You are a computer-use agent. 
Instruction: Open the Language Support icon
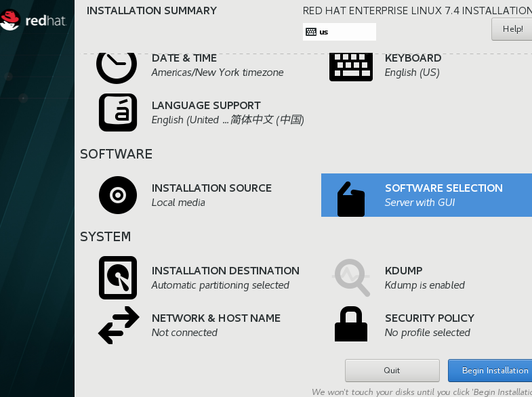tap(118, 112)
